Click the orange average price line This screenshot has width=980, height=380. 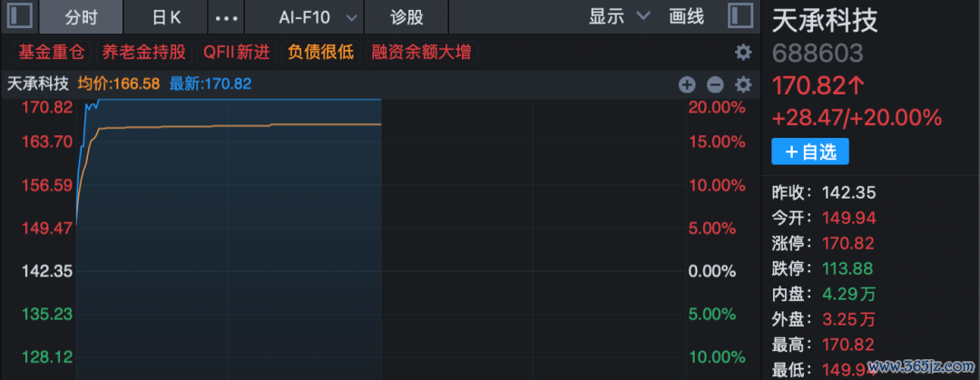pyautogui.click(x=250, y=126)
